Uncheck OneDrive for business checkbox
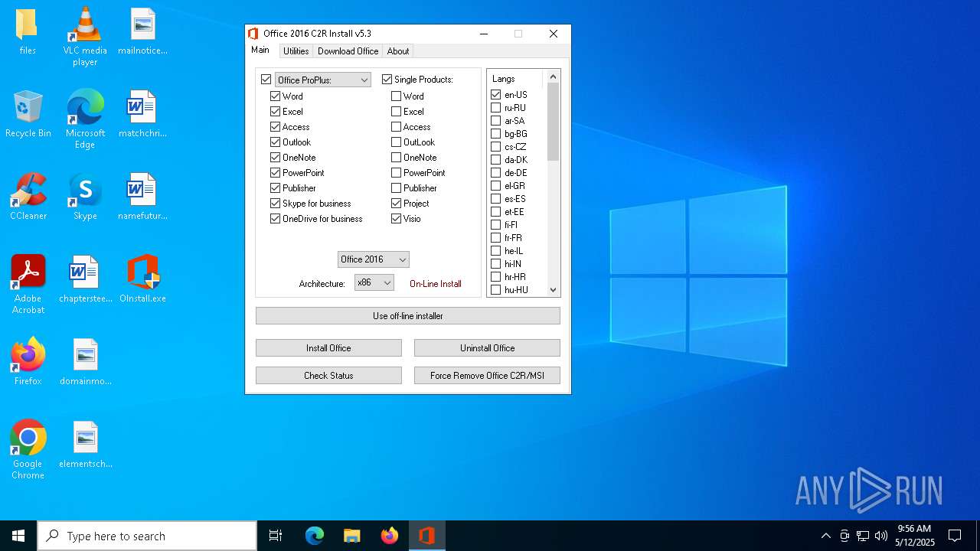This screenshot has width=980, height=551. pos(276,219)
